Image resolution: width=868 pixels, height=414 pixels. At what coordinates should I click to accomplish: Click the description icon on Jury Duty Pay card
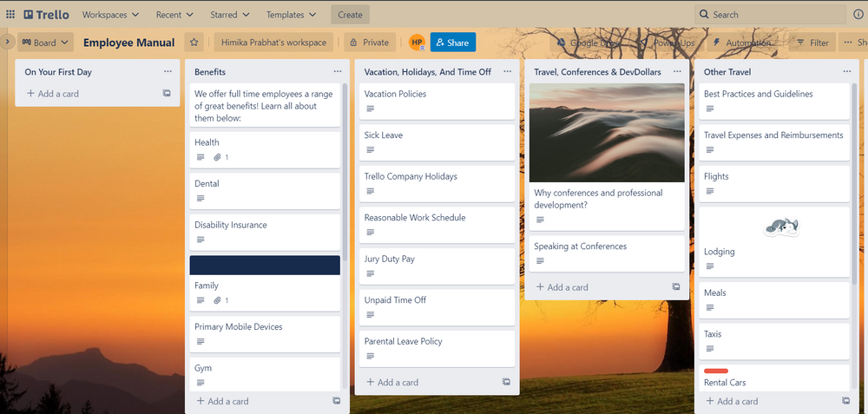click(371, 273)
